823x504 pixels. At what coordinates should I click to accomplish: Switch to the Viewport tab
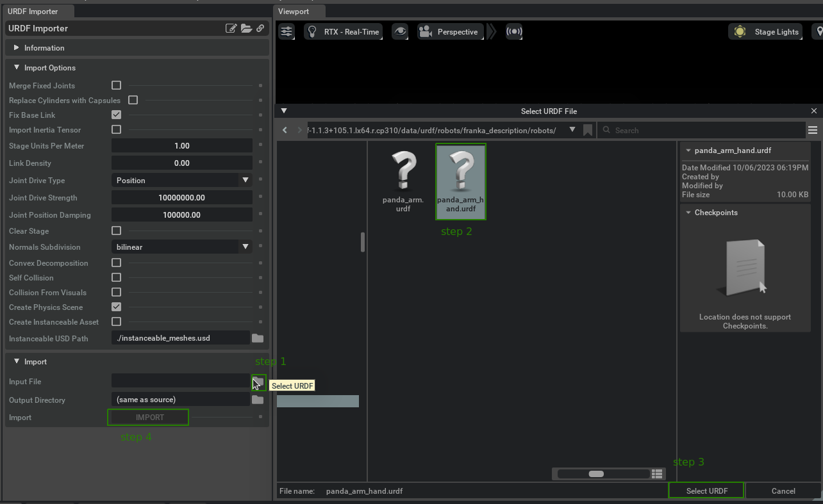tap(299, 12)
